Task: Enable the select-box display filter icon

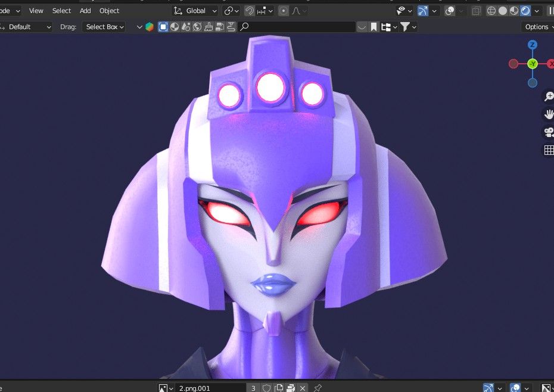Action: [163, 27]
